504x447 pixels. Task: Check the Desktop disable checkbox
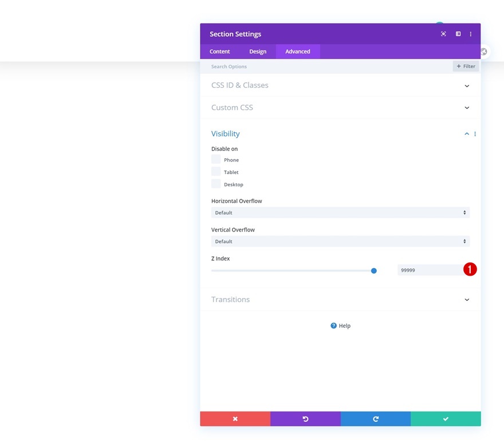(x=216, y=183)
